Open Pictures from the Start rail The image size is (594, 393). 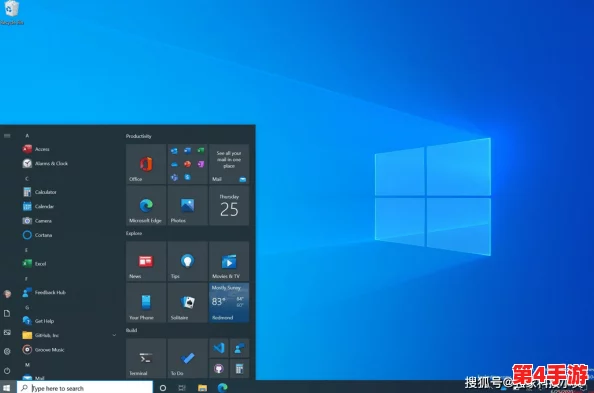7,332
